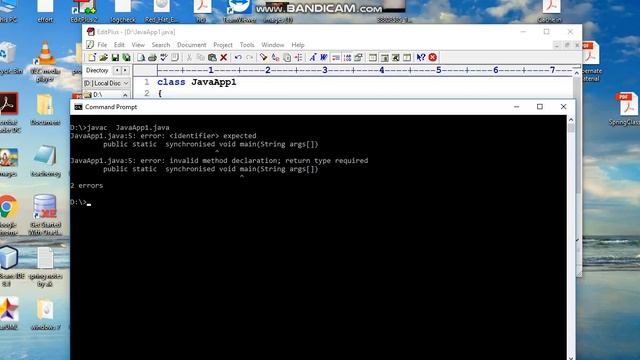Viewport: 640px width, 360px height.
Task: Click the Cut scissors icon in EditPlus
Action: [189, 58]
